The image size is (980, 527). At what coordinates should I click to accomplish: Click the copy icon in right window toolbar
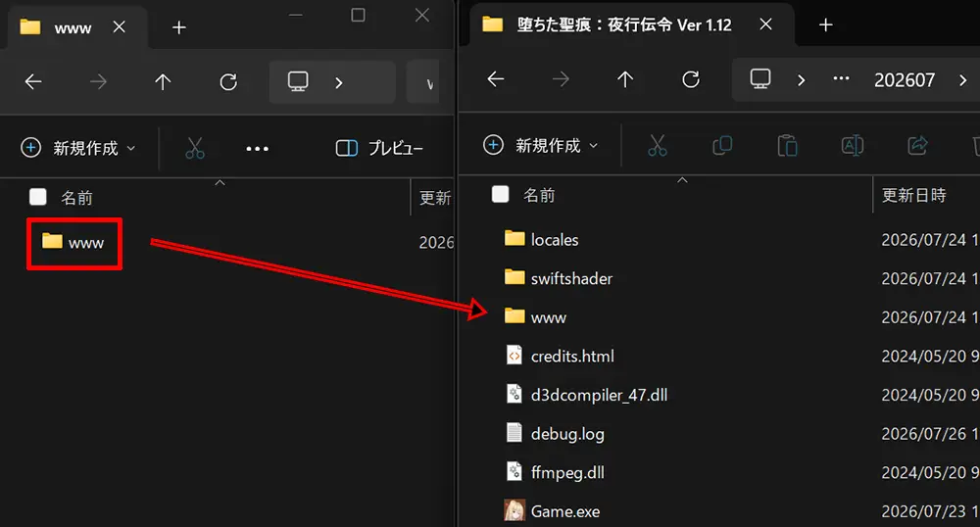click(x=722, y=146)
